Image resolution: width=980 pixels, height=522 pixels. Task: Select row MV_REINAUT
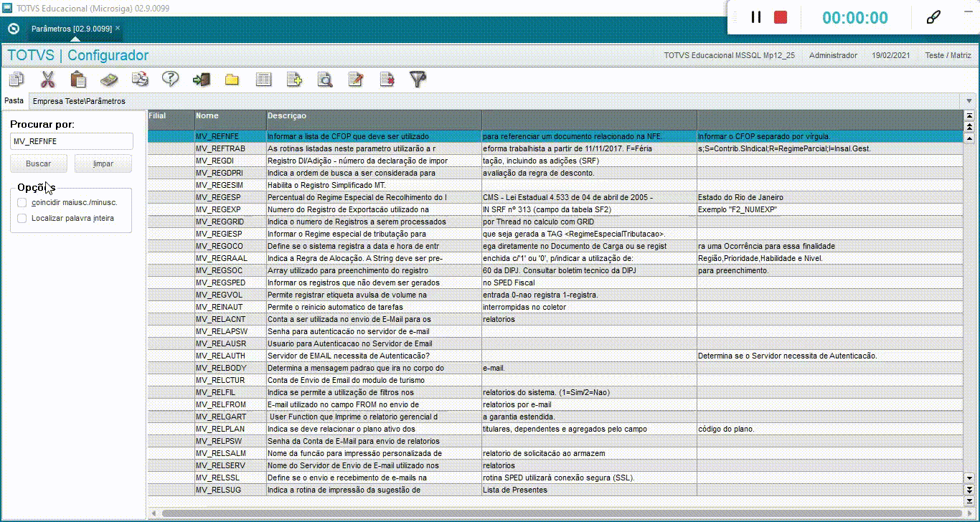[555, 307]
